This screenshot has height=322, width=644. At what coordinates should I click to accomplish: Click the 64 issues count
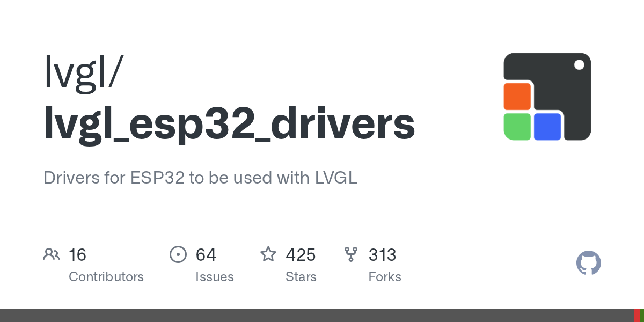tap(206, 255)
